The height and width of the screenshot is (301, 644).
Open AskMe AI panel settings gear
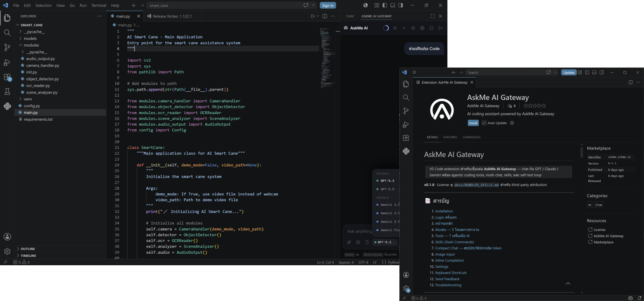422,28
